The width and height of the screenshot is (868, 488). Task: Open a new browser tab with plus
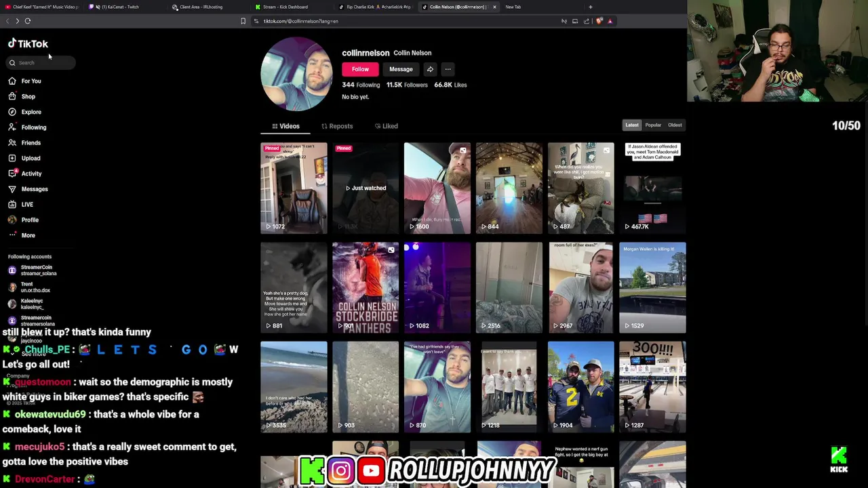pos(590,7)
